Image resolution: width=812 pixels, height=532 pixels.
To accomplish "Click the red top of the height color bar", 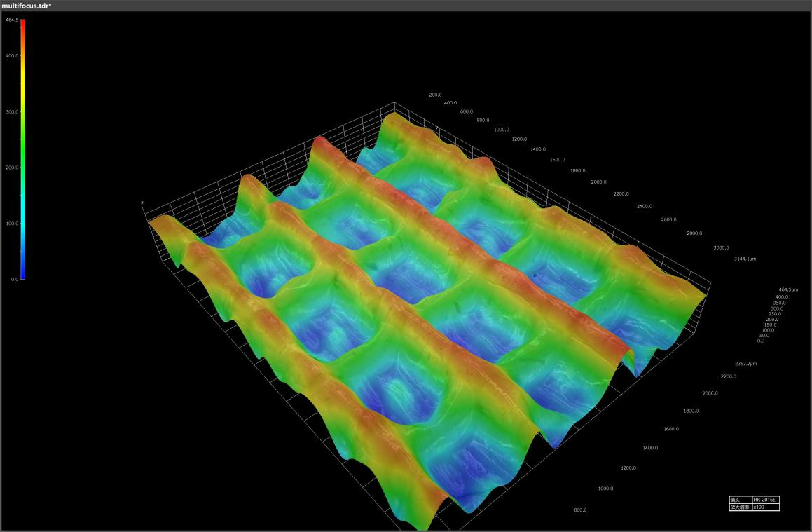I will 23,23.
